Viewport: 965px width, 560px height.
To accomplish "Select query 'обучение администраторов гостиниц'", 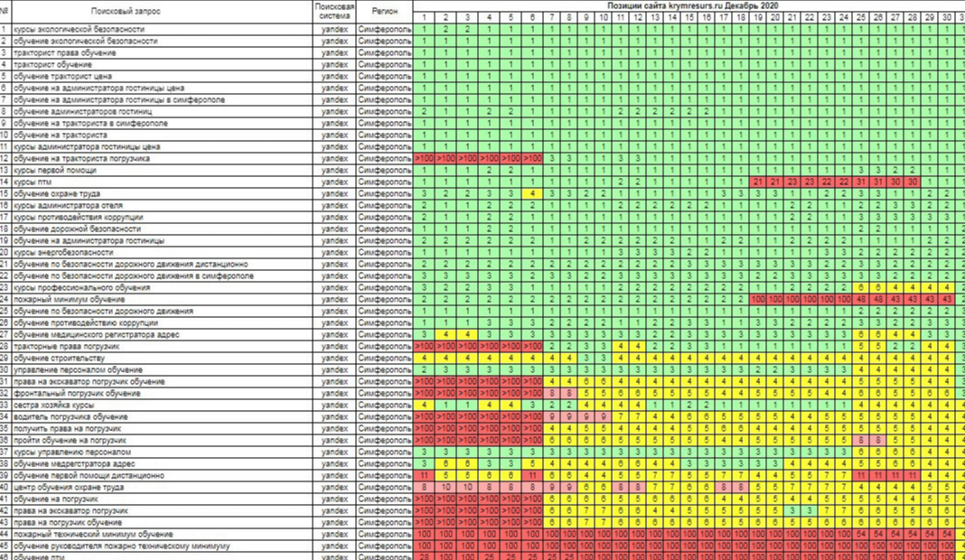I will coord(82,111).
